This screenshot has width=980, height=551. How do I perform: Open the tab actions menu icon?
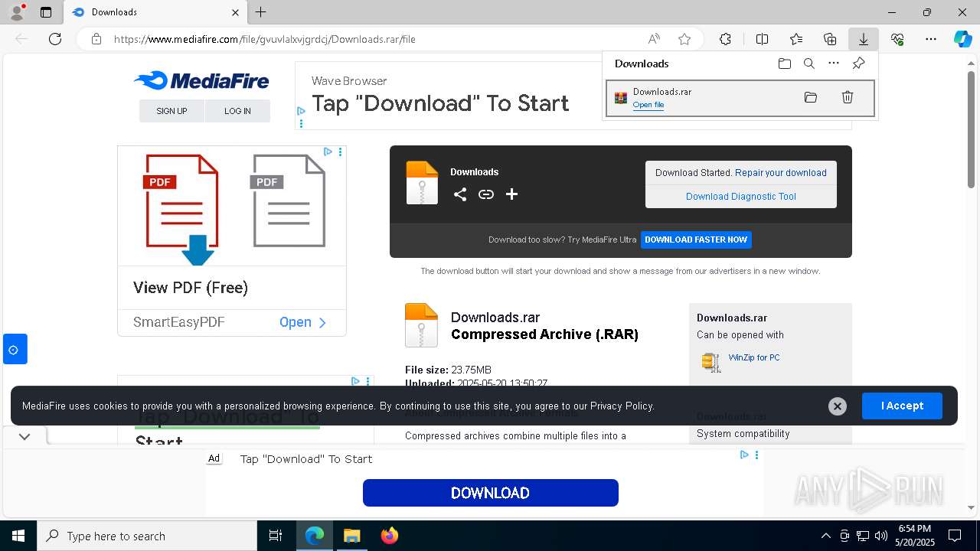coord(46,12)
